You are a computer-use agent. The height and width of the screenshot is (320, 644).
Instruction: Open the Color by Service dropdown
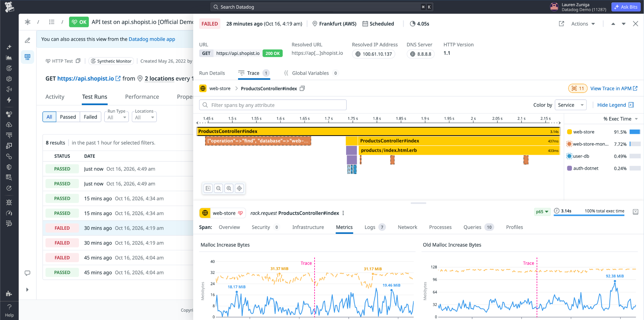tap(571, 105)
